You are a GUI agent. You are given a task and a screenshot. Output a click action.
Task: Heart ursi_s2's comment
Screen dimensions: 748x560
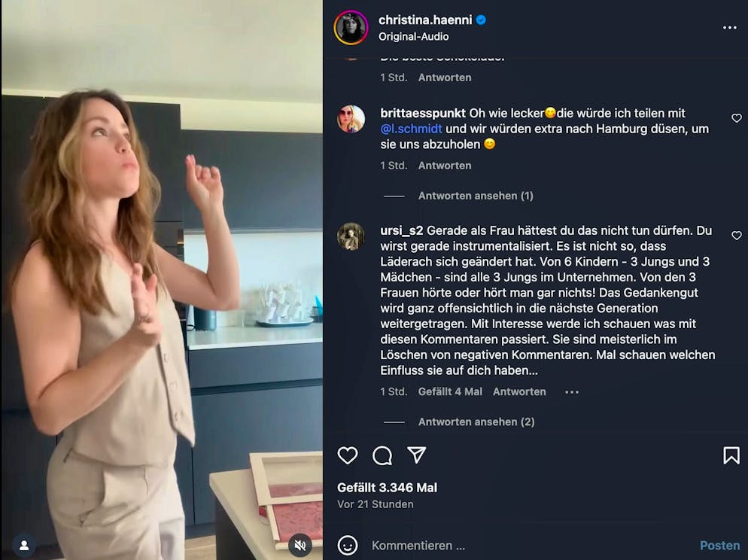click(737, 235)
